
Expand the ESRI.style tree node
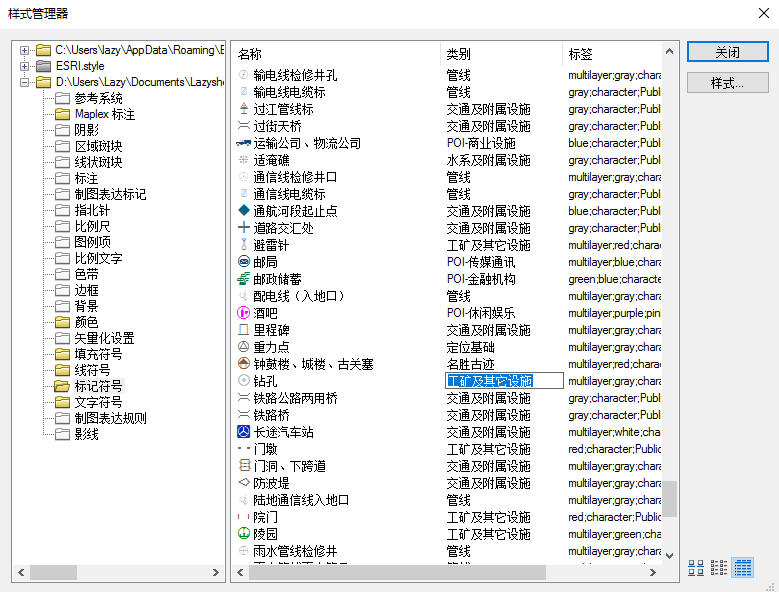(24, 66)
